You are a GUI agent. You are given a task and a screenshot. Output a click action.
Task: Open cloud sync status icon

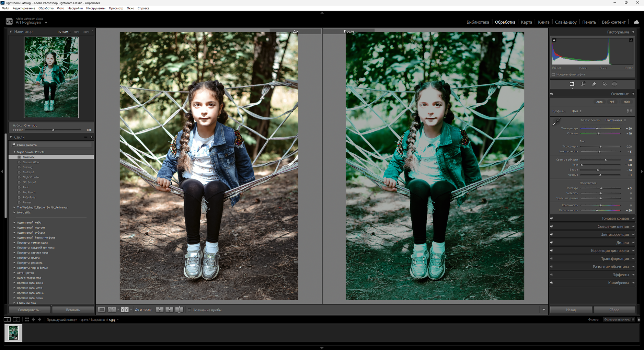pos(636,22)
